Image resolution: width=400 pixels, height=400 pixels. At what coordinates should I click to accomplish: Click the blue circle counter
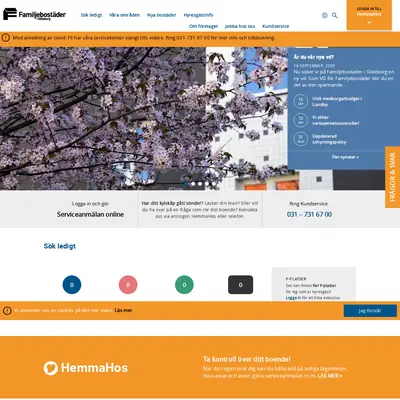(72, 285)
